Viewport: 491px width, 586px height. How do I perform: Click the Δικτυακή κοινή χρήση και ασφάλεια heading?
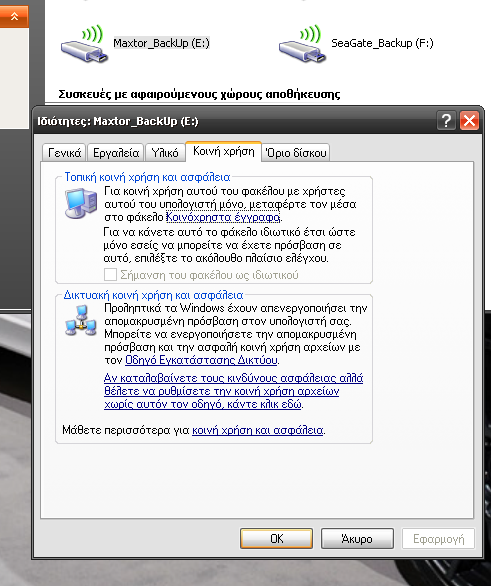[153, 295]
